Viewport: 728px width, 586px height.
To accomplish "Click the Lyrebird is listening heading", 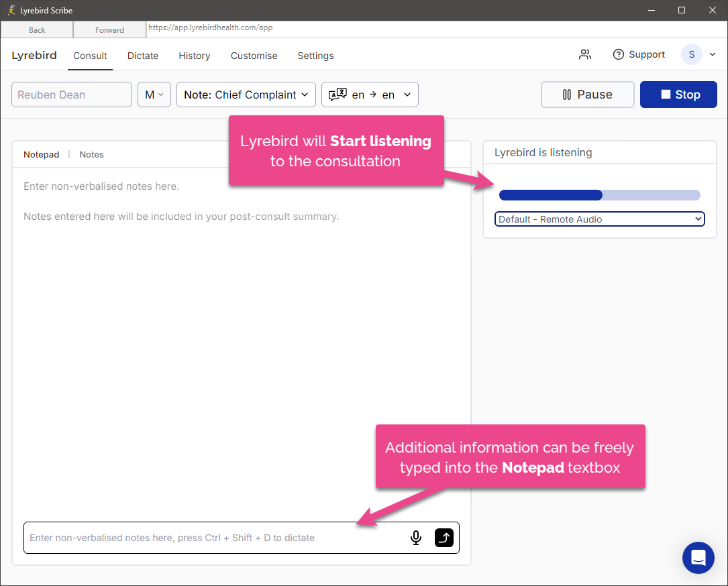I will click(543, 153).
